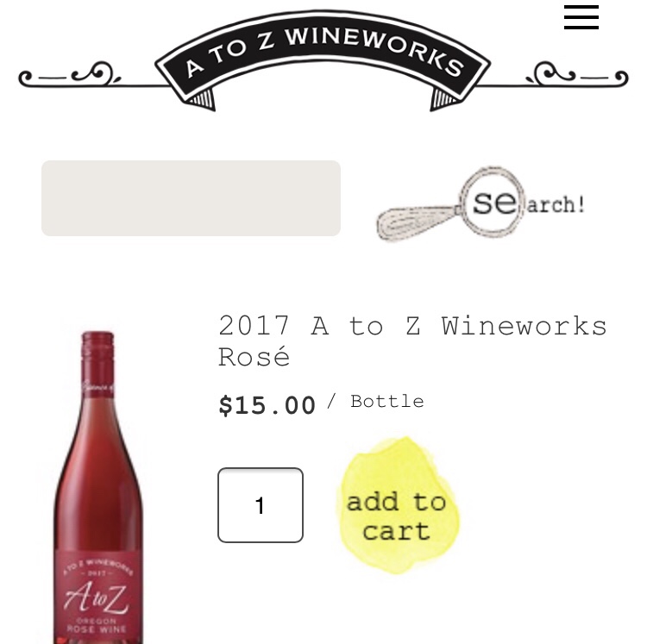
Task: Click the magnifying glass search icon
Action: [x=493, y=201]
